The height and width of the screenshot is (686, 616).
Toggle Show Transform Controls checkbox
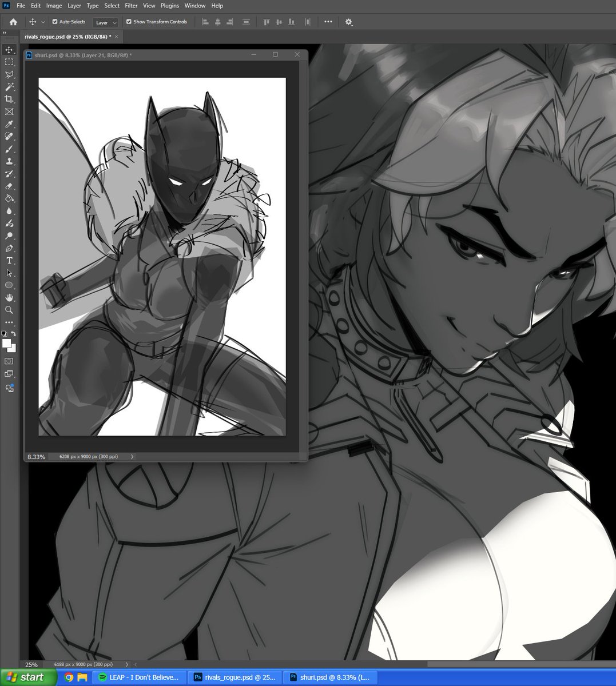(129, 22)
